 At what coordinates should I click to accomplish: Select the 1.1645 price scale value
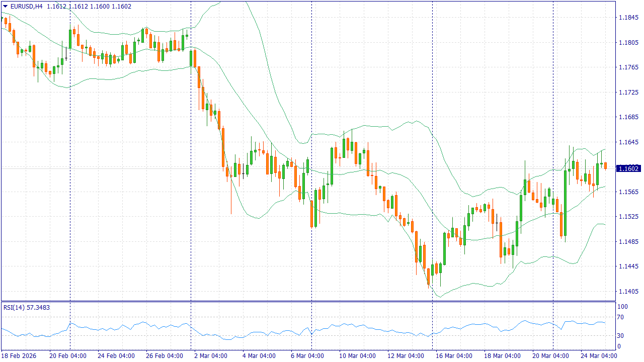[629, 142]
